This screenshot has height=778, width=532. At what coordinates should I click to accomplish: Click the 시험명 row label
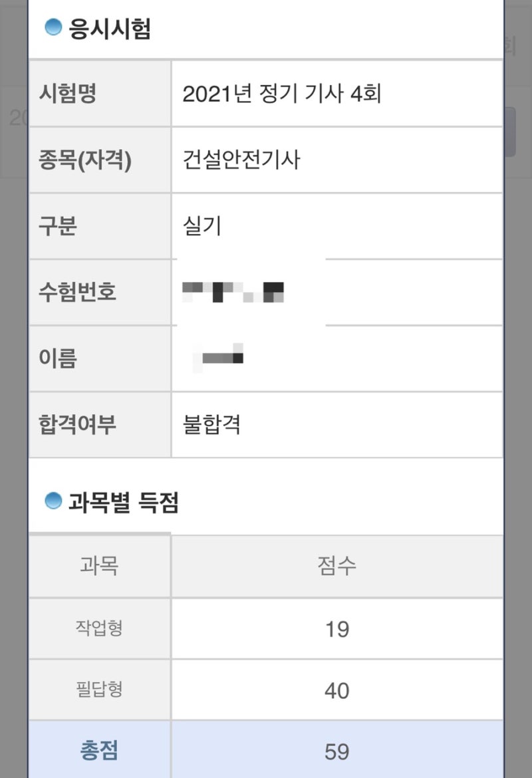(67, 93)
